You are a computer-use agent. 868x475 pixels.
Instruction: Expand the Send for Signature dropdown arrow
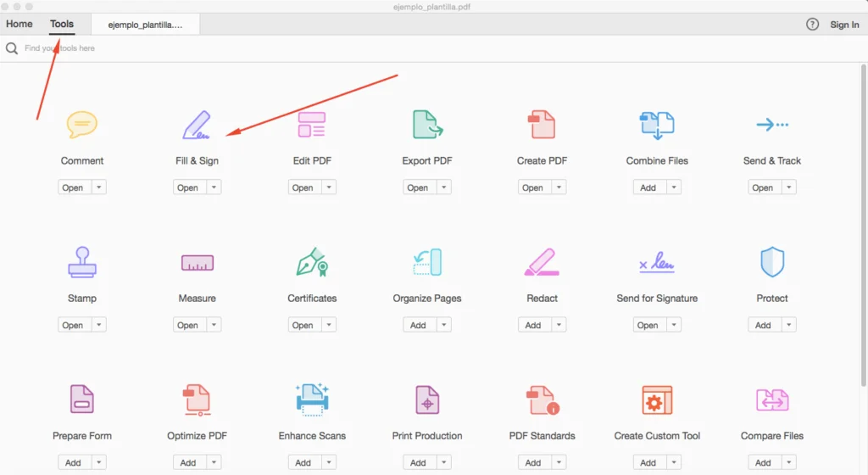(673, 325)
